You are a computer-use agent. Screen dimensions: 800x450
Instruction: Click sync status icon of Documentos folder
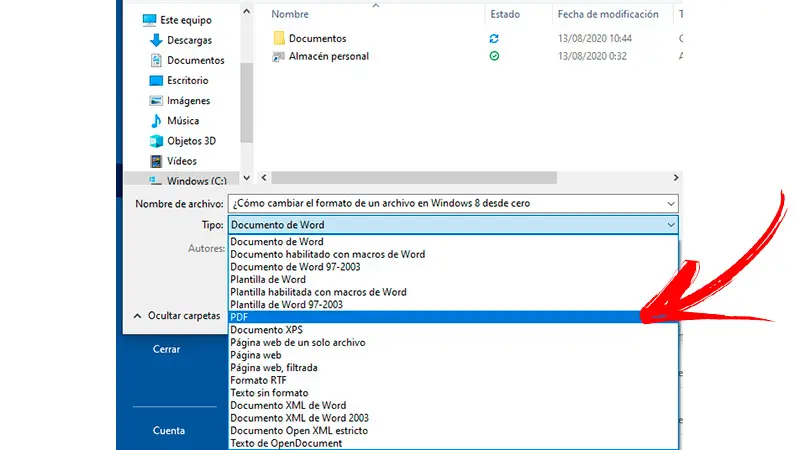coord(494,38)
